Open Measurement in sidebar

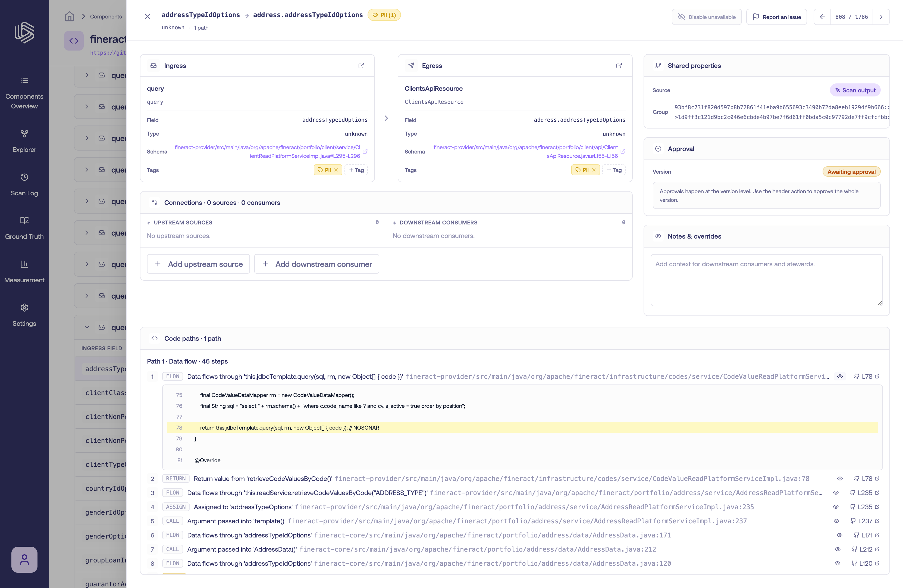tap(24, 272)
